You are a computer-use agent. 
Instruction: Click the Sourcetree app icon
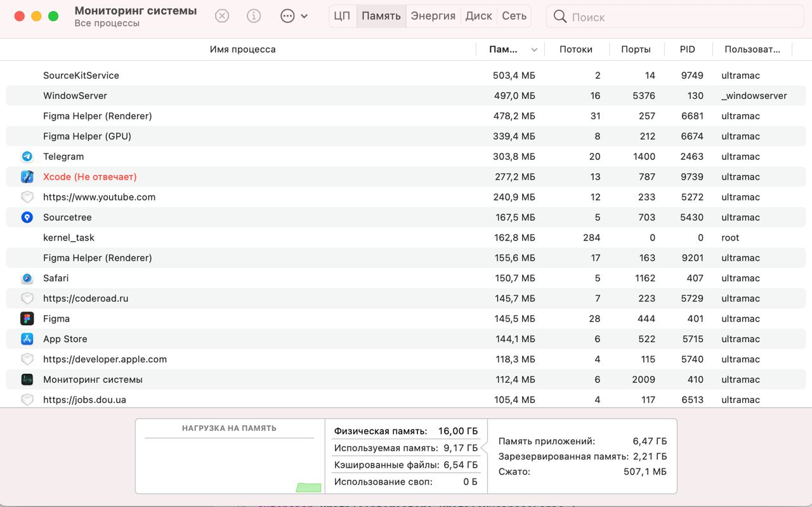pos(27,217)
